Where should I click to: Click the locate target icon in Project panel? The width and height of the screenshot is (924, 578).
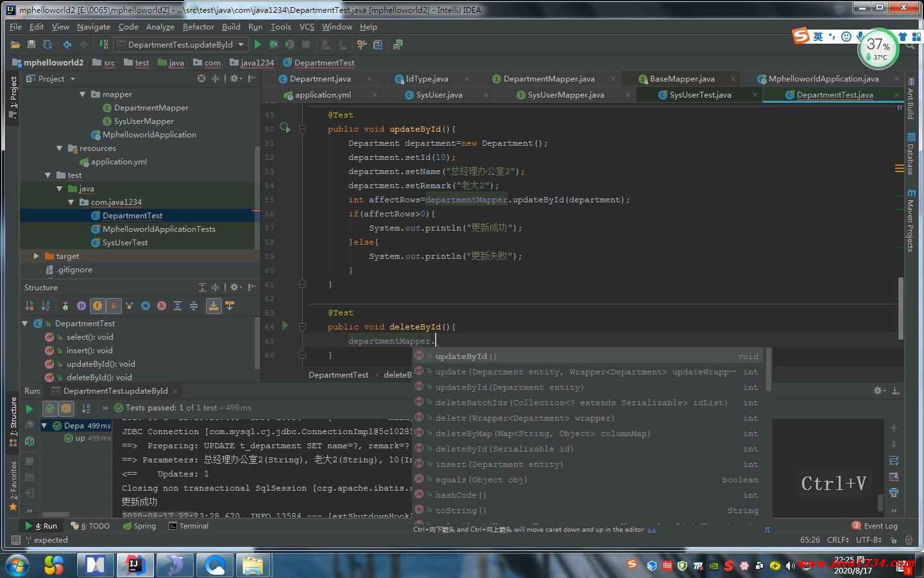201,78
